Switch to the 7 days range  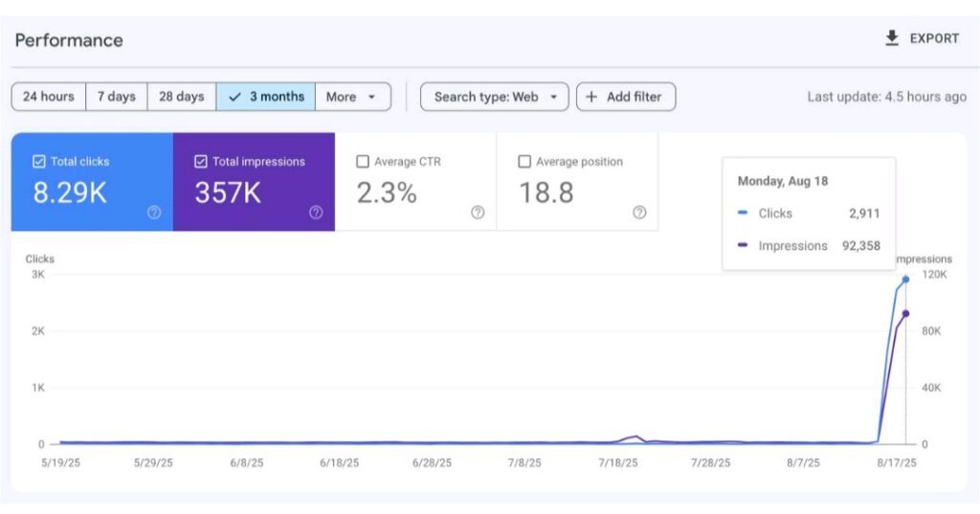(116, 97)
